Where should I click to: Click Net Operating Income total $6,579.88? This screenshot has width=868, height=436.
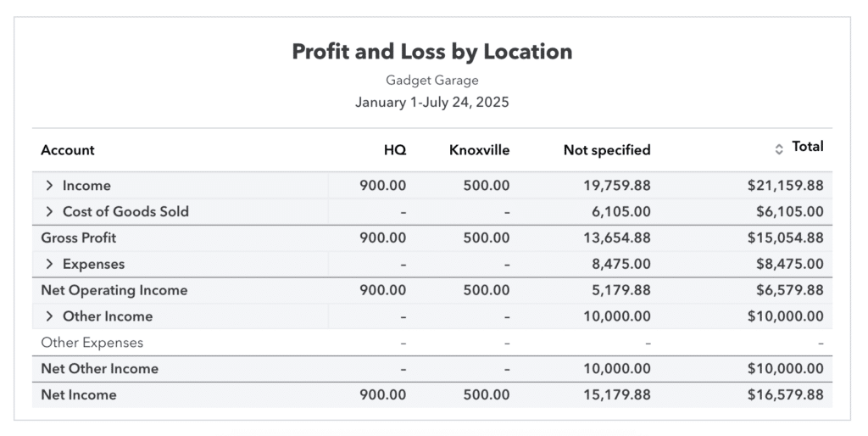(790, 290)
